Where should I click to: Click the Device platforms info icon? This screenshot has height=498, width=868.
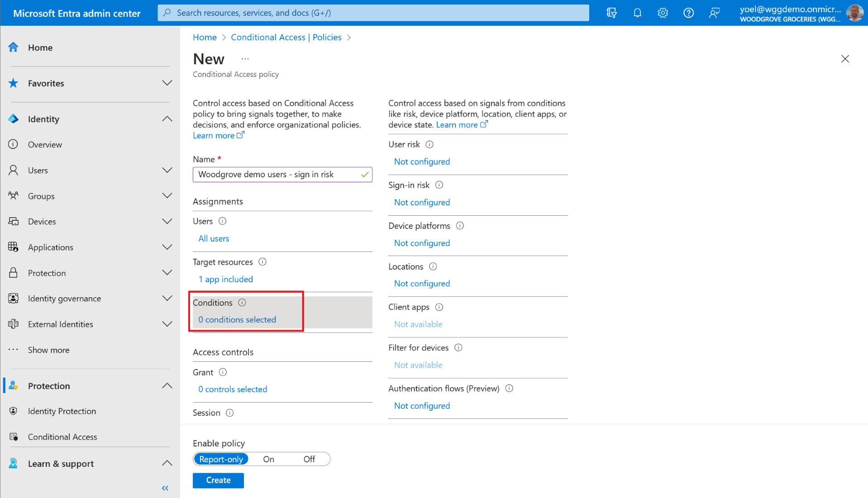point(460,226)
